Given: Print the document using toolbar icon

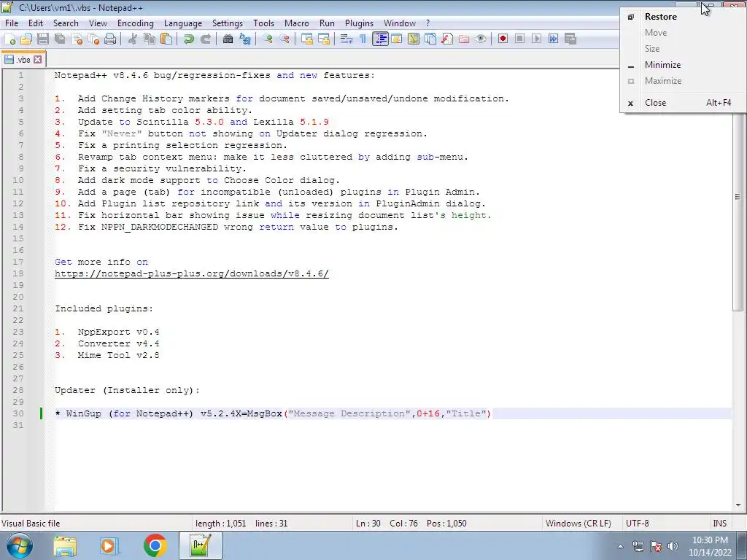Looking at the screenshot, I should (x=110, y=39).
